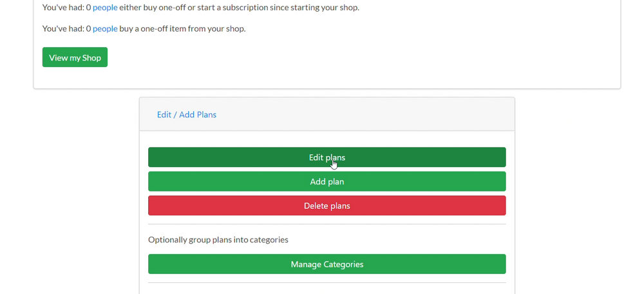This screenshot has width=644, height=294.
Task: Click the green View my Shop button
Action: 75,57
